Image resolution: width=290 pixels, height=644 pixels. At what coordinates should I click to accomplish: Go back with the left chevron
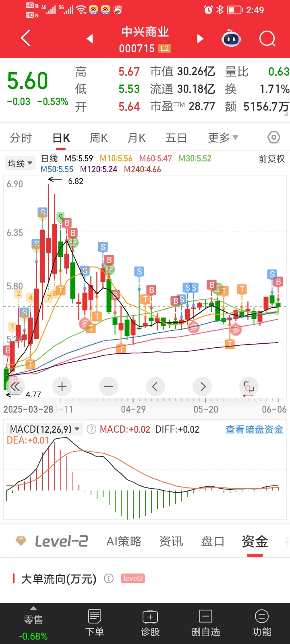26,39
